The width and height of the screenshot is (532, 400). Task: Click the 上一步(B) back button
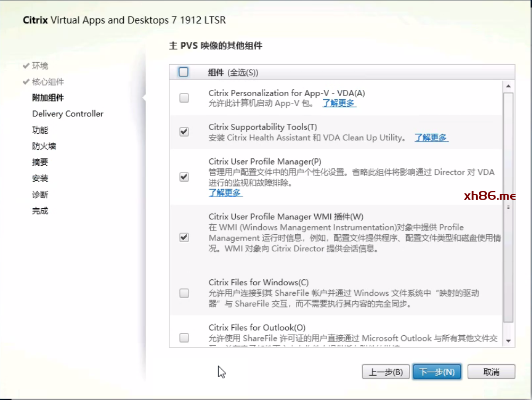385,372
